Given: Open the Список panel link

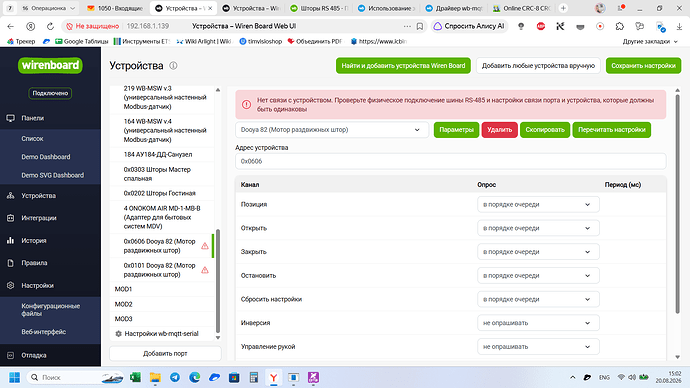Looking at the screenshot, I should [32, 139].
